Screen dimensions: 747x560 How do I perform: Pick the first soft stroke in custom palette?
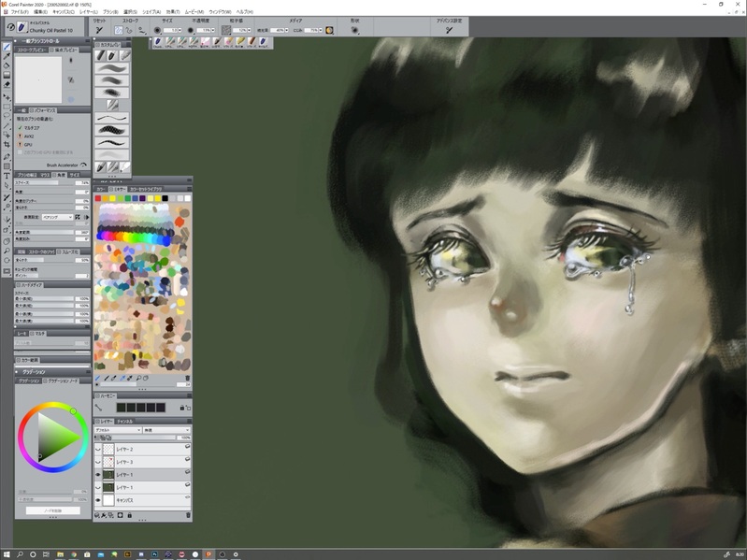pyautogui.click(x=112, y=68)
